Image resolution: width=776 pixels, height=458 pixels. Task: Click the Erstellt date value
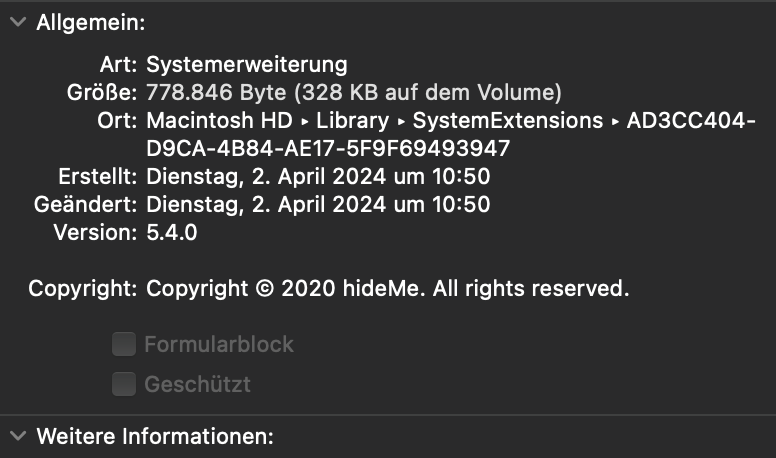pyautogui.click(x=318, y=177)
